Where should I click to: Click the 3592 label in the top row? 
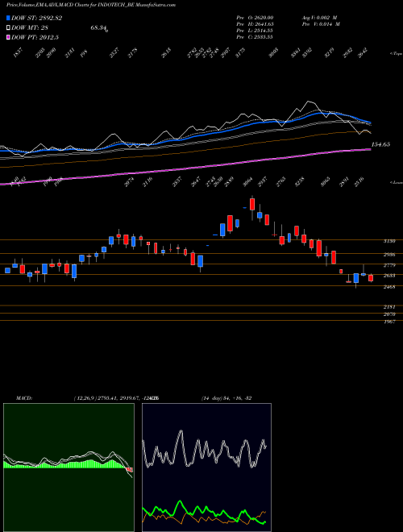pos(307,52)
